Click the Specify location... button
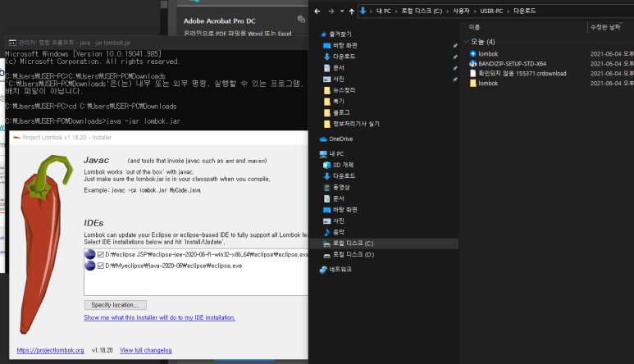The width and height of the screenshot is (634, 364). [x=116, y=305]
